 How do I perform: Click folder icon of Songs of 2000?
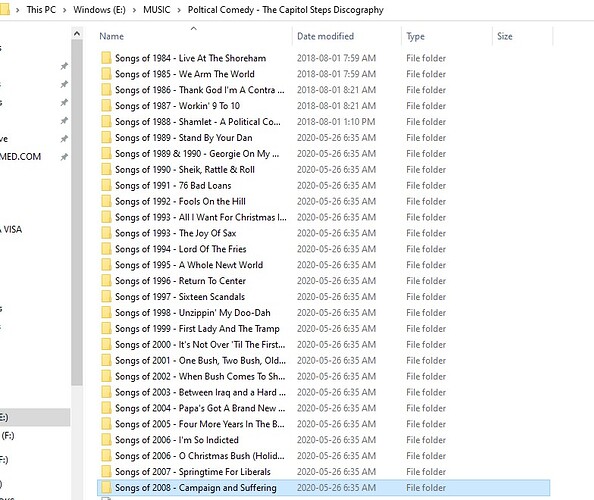pyautogui.click(x=106, y=344)
